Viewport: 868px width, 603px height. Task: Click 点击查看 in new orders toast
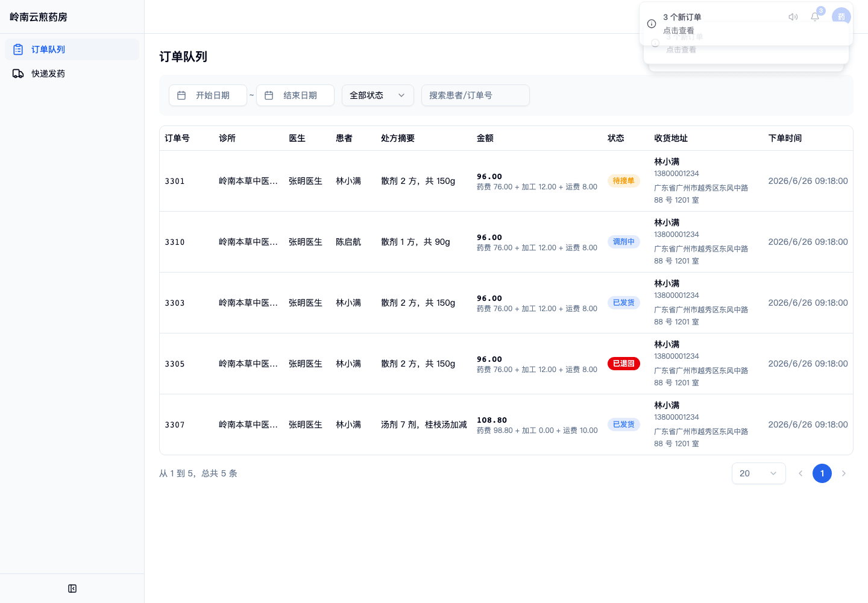point(679,31)
